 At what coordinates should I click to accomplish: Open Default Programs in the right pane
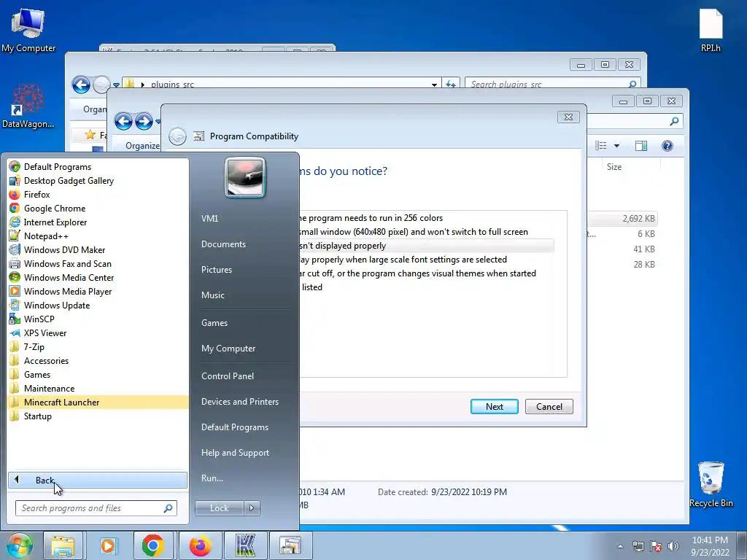(234, 427)
